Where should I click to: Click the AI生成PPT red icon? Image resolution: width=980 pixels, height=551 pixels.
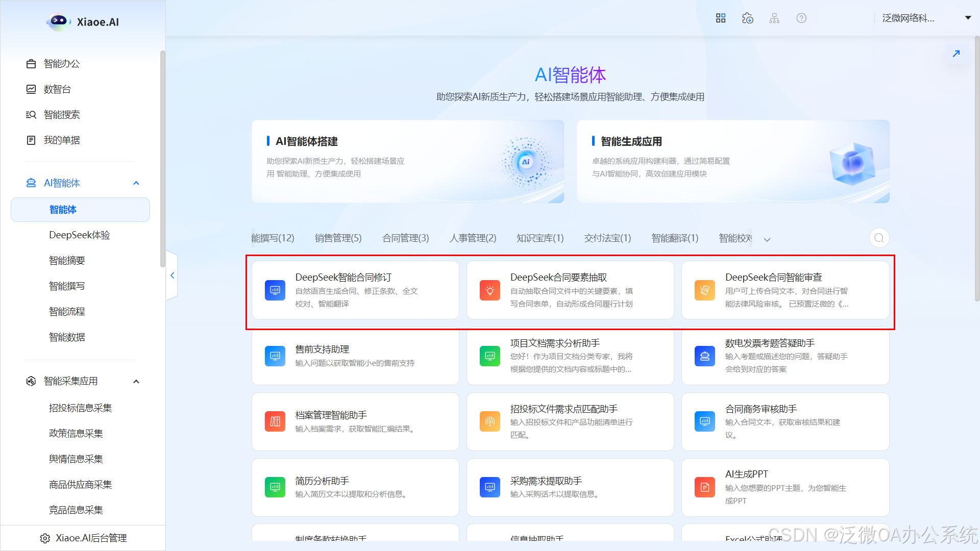pos(704,487)
